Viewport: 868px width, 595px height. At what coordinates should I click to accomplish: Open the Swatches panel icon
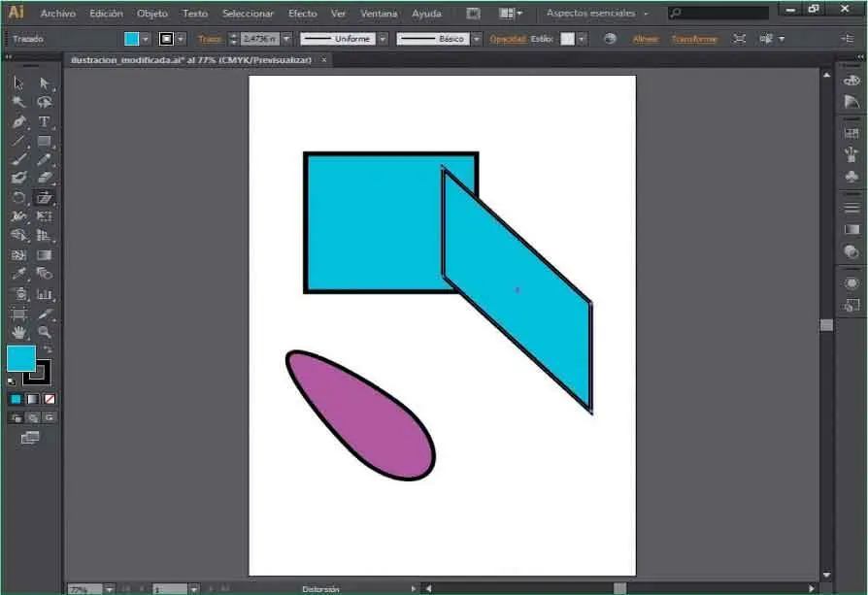tap(851, 133)
